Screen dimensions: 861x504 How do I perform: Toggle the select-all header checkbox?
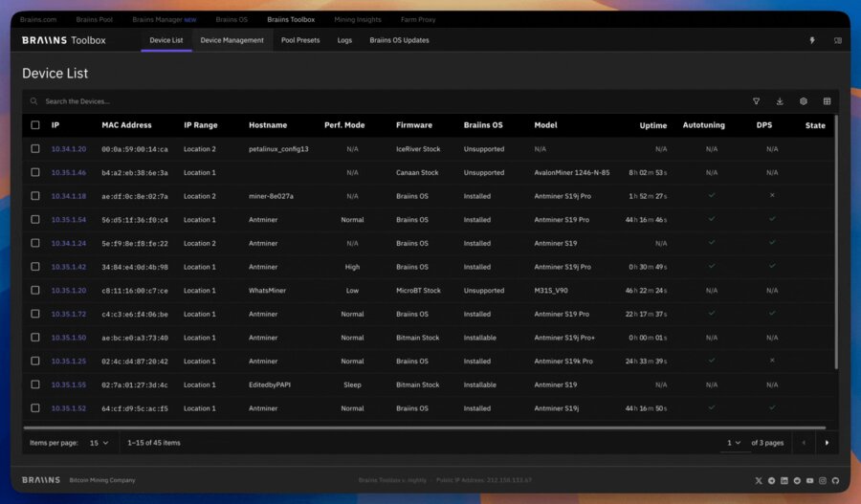35,125
